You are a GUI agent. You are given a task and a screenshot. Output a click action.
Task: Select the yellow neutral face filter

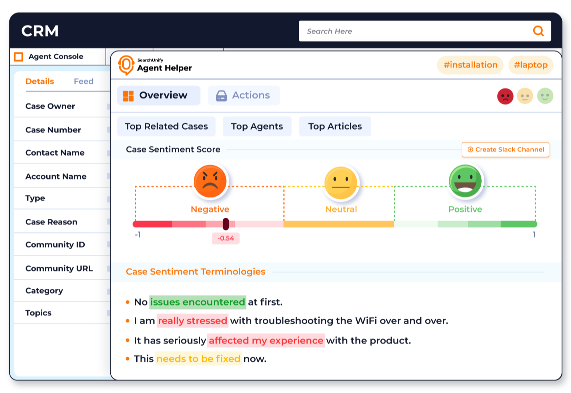tap(525, 96)
